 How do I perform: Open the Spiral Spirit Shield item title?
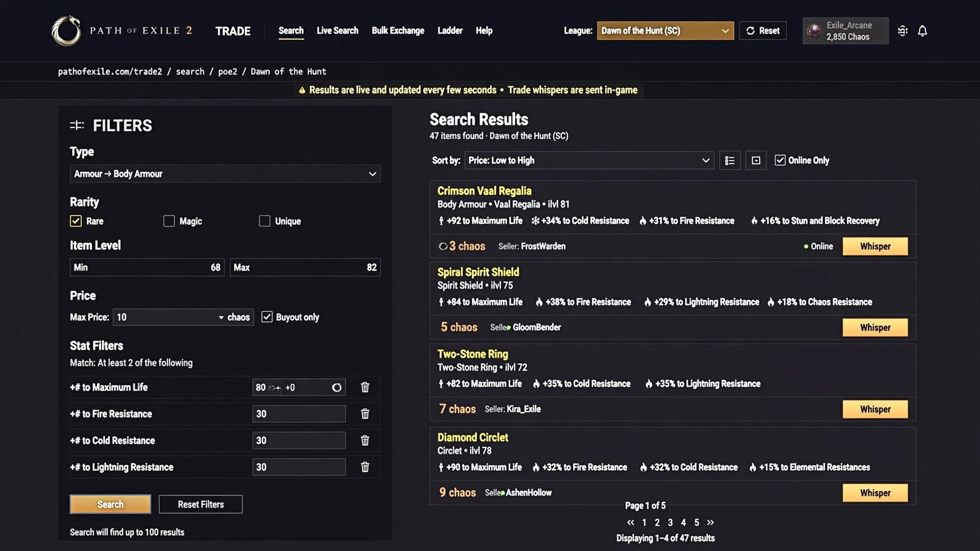[478, 272]
